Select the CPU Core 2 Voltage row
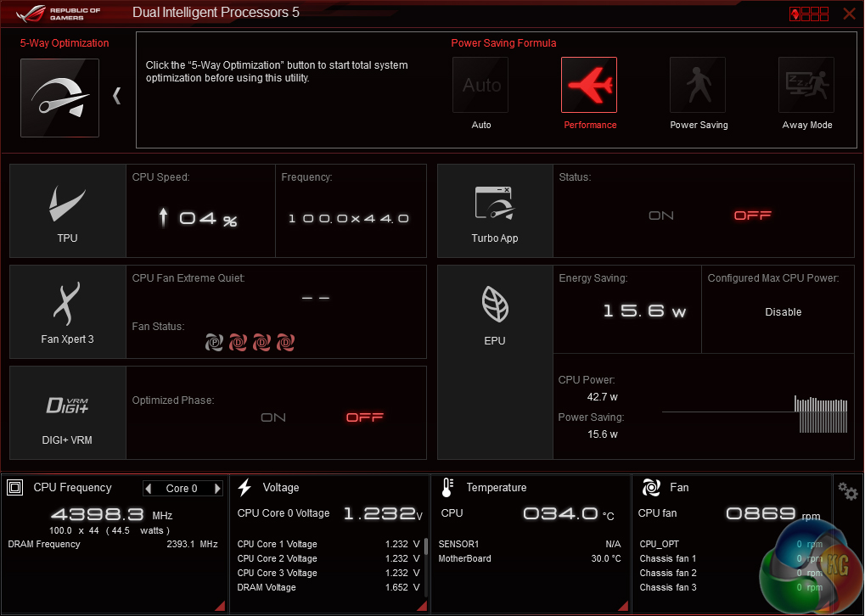Image resolution: width=865 pixels, height=616 pixels. 329,558
